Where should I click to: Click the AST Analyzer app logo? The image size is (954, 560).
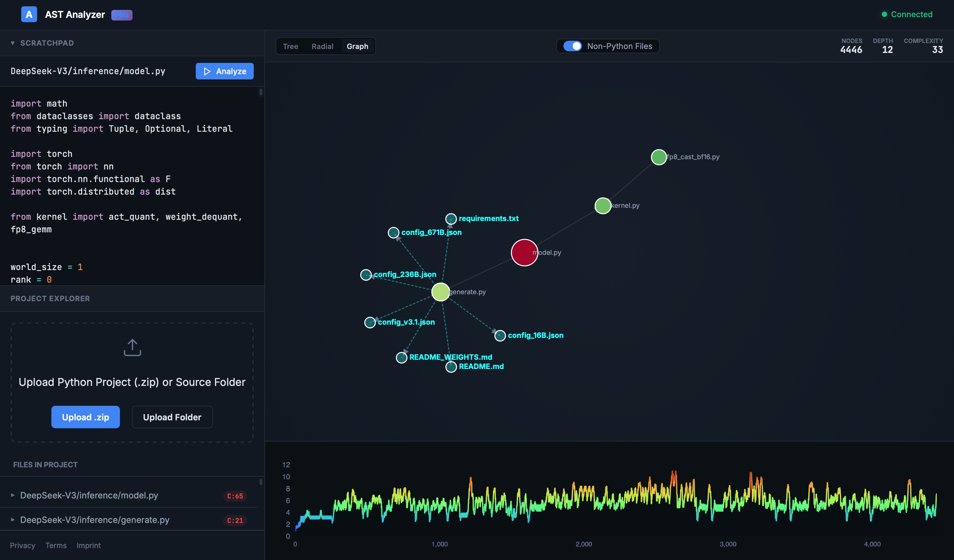[x=29, y=15]
